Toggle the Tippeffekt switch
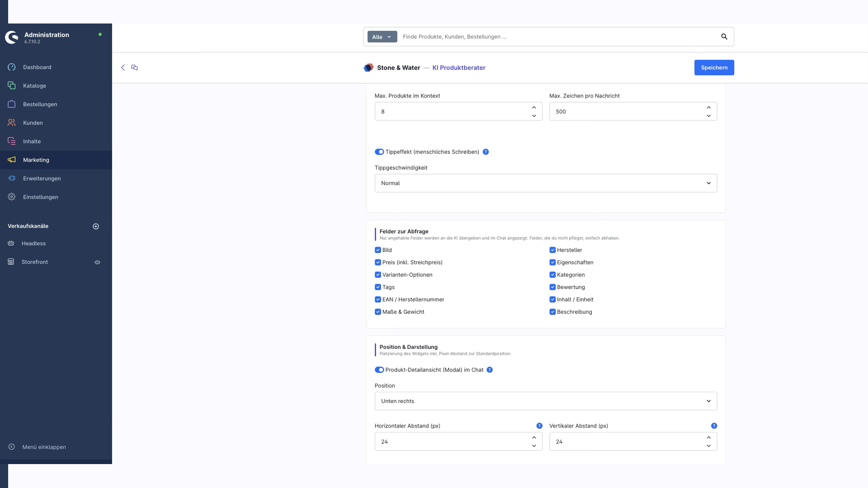The width and height of the screenshot is (868, 488). 379,152
